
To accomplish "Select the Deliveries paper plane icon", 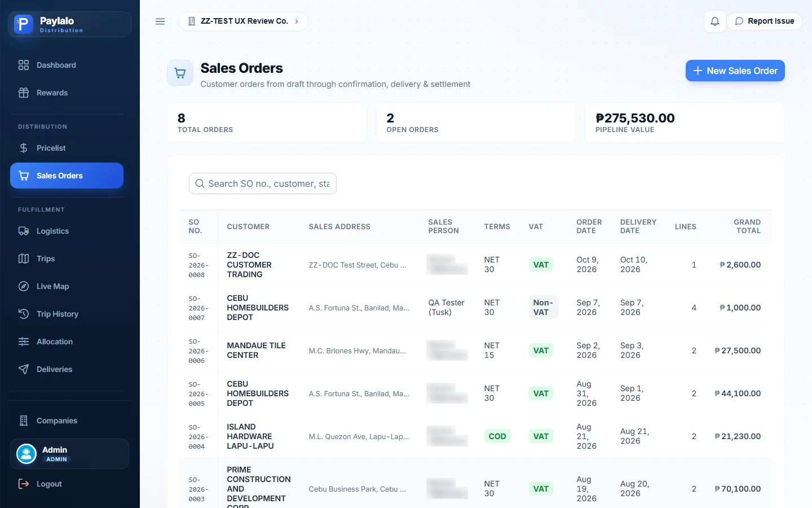I will (x=24, y=369).
